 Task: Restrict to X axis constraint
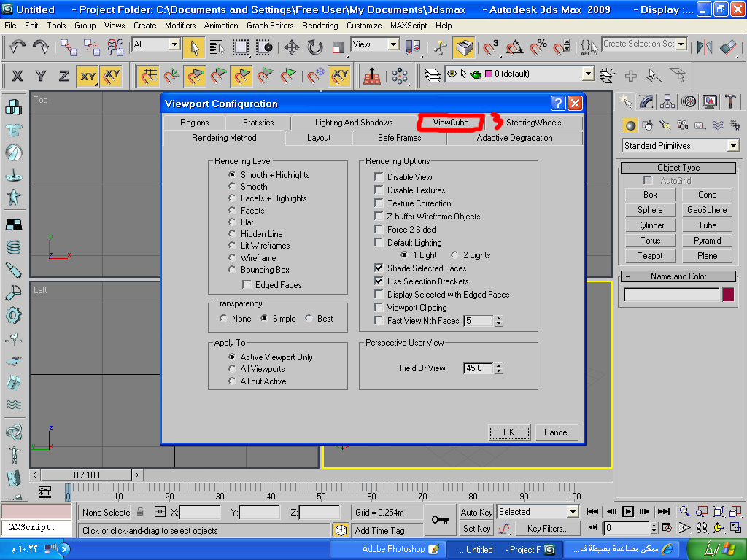click(18, 76)
